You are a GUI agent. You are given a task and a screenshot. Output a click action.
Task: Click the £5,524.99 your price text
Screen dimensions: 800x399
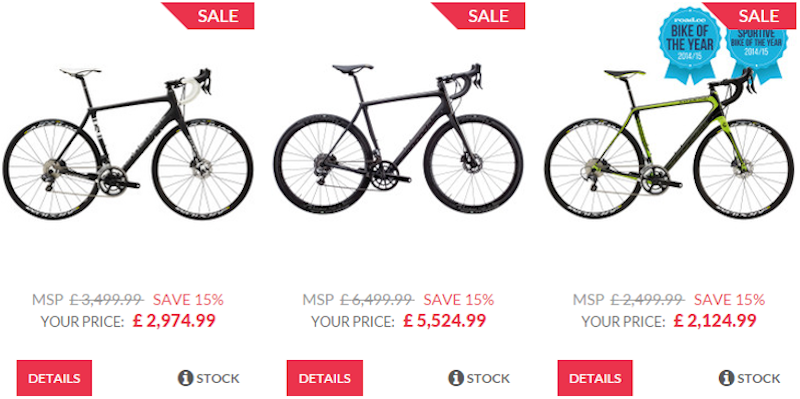point(444,320)
